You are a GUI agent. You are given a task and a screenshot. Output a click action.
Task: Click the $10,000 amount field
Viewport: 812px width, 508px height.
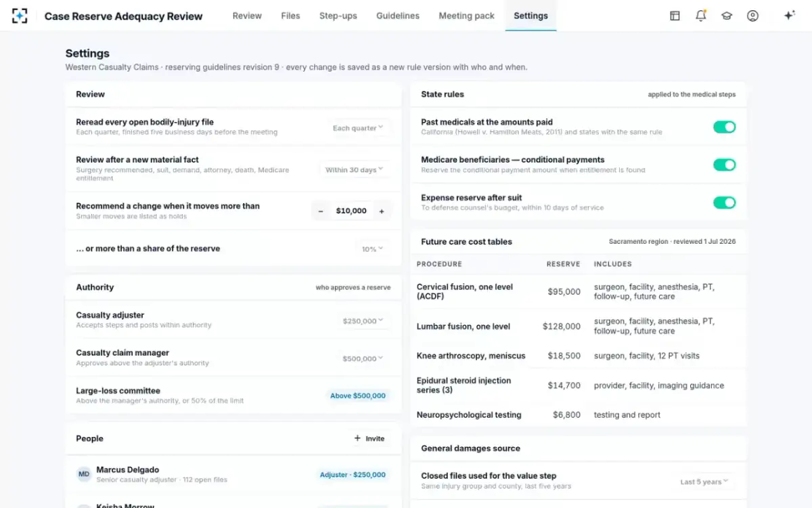tap(351, 211)
